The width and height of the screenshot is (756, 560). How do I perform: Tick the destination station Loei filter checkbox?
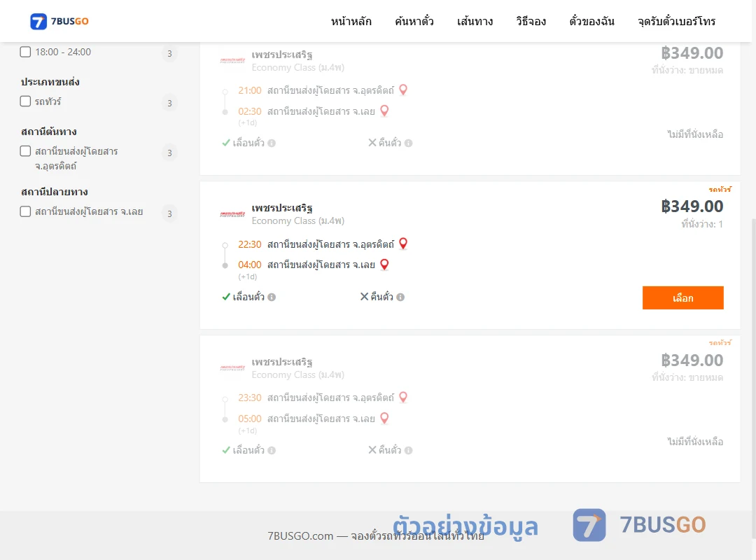[26, 211]
